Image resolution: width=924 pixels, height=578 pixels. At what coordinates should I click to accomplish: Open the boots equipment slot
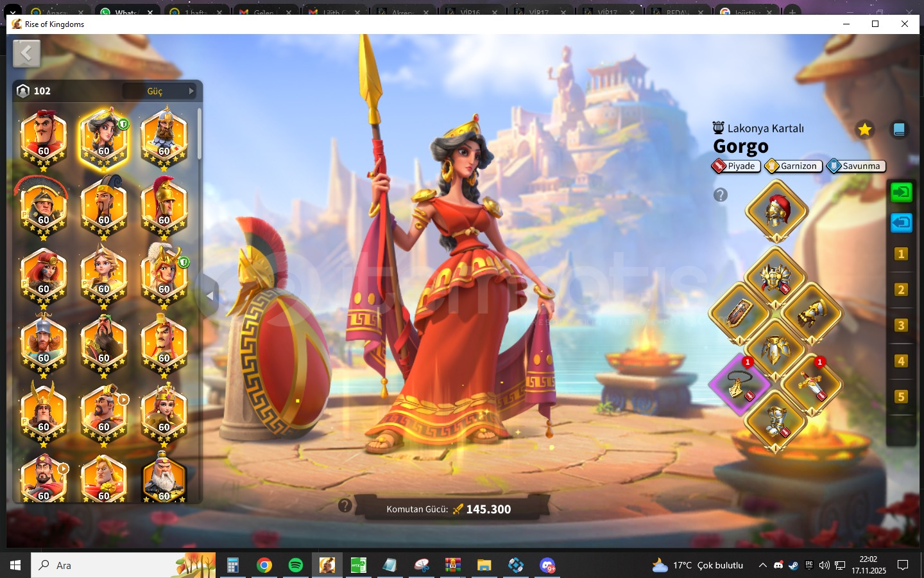[x=776, y=421]
